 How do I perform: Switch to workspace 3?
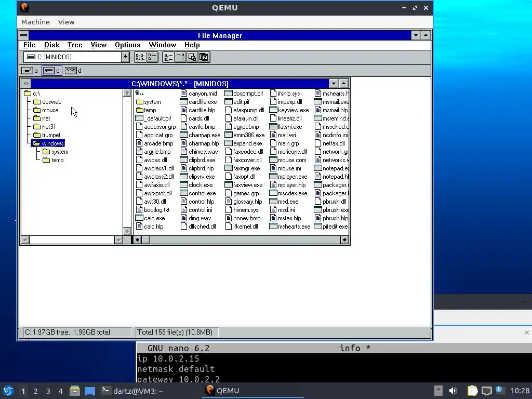coord(48,391)
